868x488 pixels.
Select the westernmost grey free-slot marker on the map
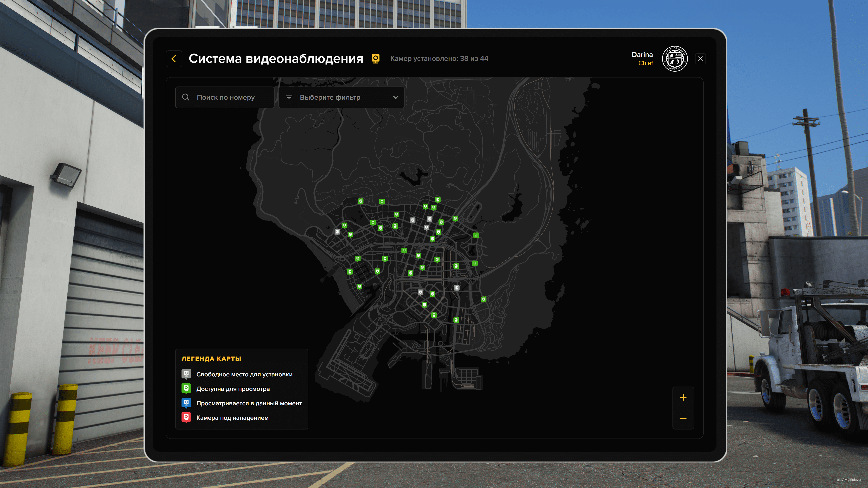pos(337,232)
